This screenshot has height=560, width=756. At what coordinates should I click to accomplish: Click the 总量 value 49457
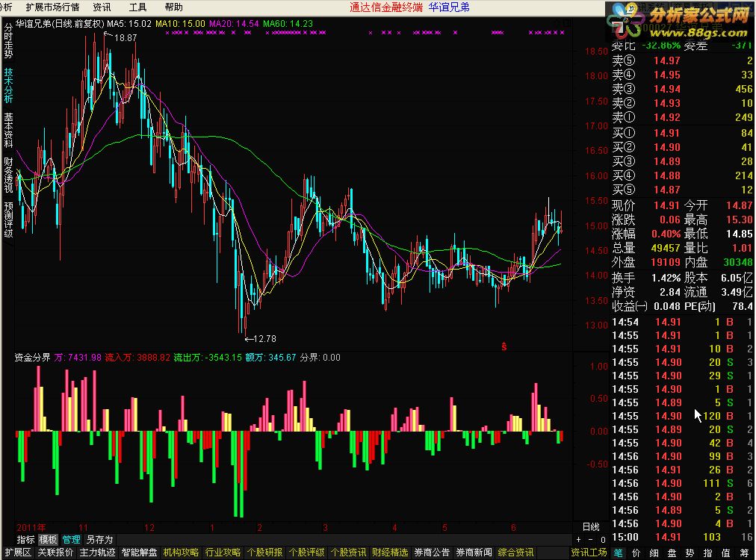point(666,248)
